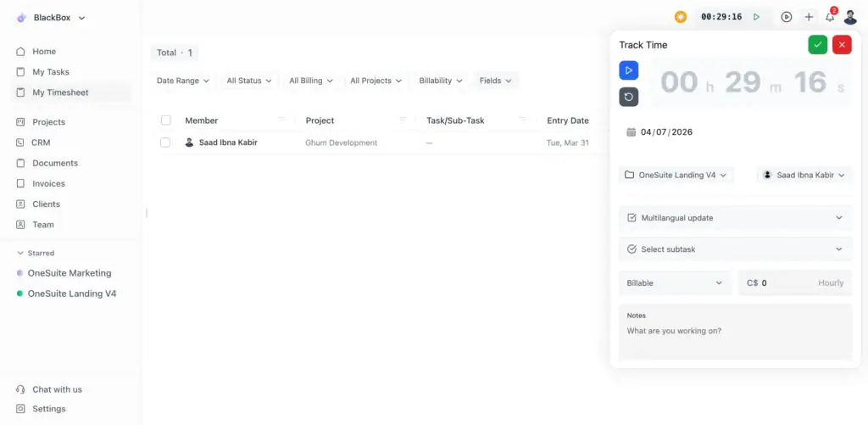Select all rows with header checkbox
Image resolution: width=868 pixels, height=425 pixels.
click(x=165, y=120)
